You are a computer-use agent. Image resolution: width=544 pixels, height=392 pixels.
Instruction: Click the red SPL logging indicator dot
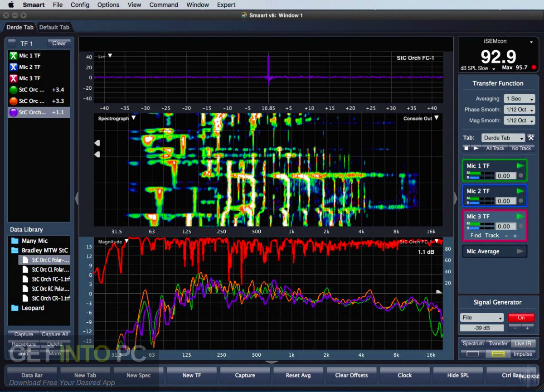coord(534,68)
